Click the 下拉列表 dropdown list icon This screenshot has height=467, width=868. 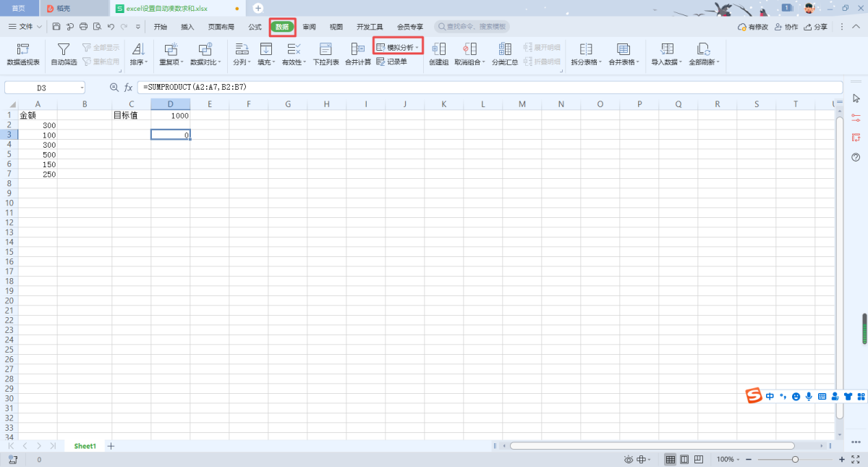click(325, 54)
